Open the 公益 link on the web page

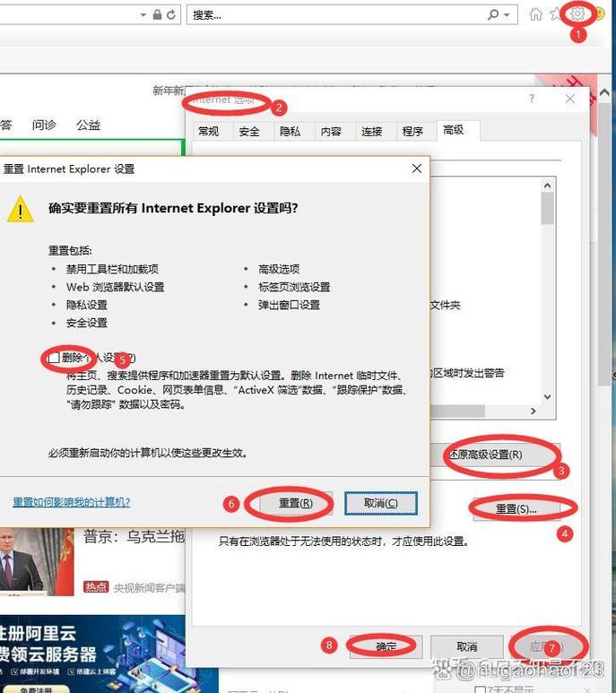pyautogui.click(x=89, y=126)
